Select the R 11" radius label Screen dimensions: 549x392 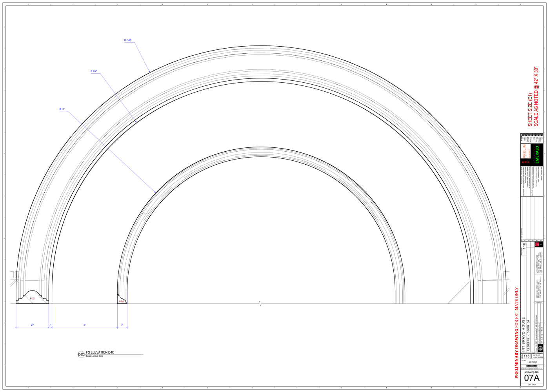pos(62,109)
